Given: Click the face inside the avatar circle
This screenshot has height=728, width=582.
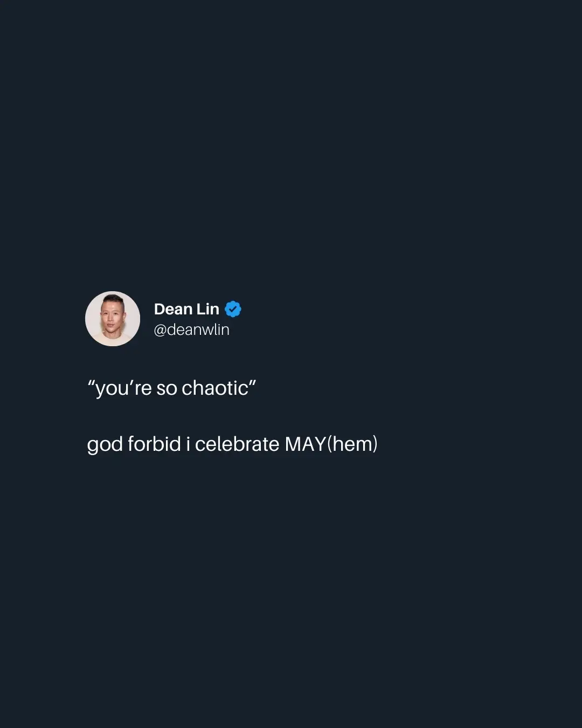Looking at the screenshot, I should [112, 317].
